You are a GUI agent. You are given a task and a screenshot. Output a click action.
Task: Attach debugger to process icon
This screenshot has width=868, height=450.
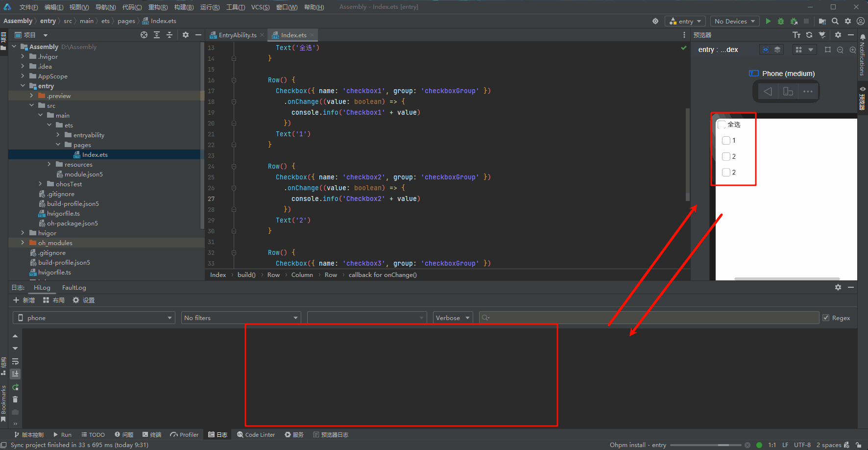794,21
